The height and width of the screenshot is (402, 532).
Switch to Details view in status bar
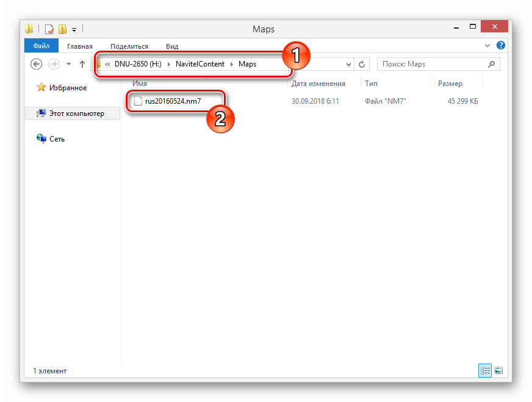click(485, 370)
